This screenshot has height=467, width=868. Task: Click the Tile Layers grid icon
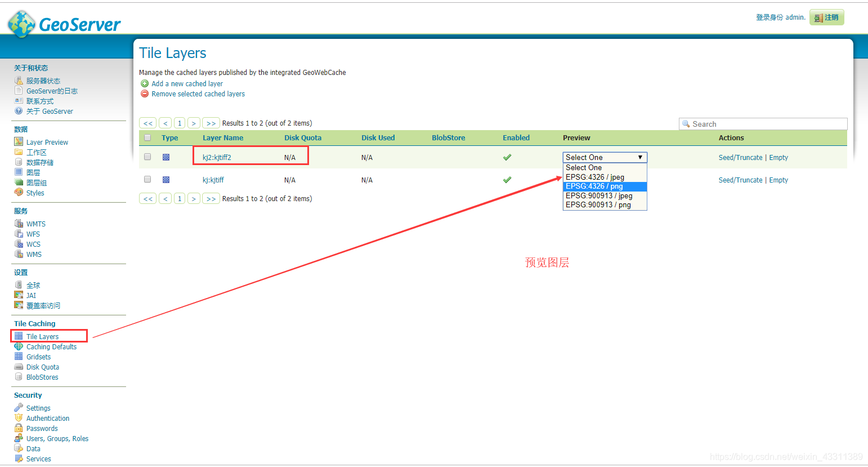19,336
